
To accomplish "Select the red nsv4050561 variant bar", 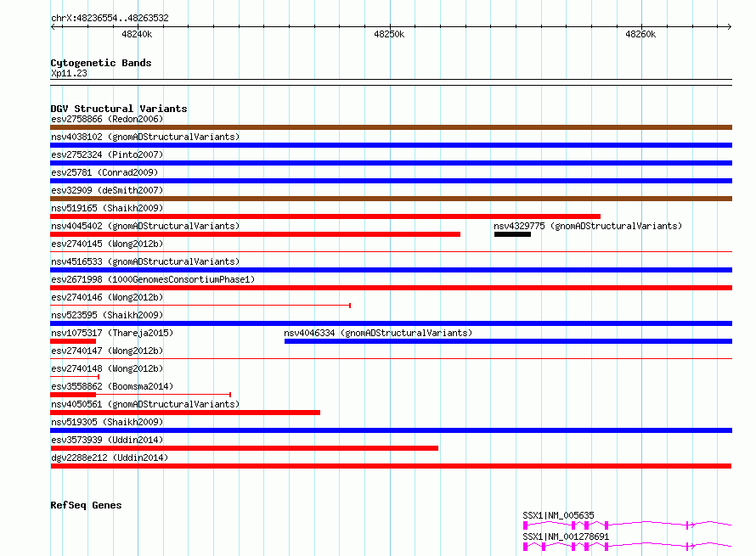I will tap(185, 413).
